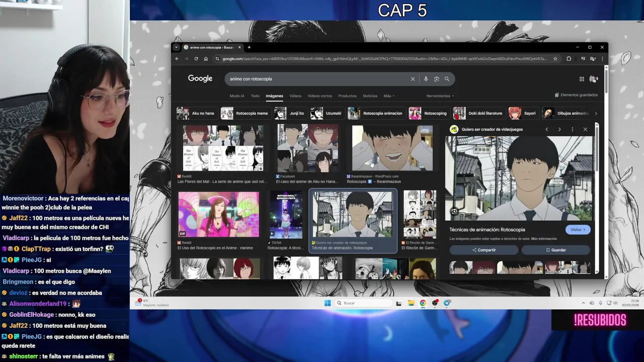Select the 'Rotoscopia animacion' filter chip
This screenshot has width=644, height=362.
tap(376, 113)
